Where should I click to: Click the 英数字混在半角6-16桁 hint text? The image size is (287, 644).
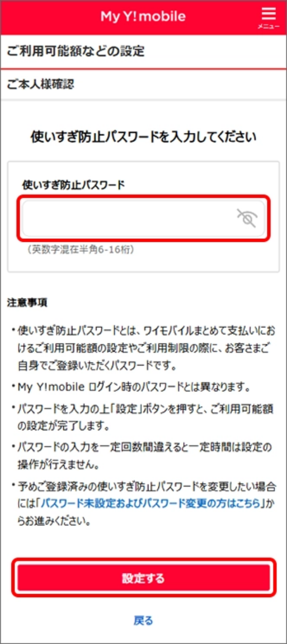[x=79, y=250]
